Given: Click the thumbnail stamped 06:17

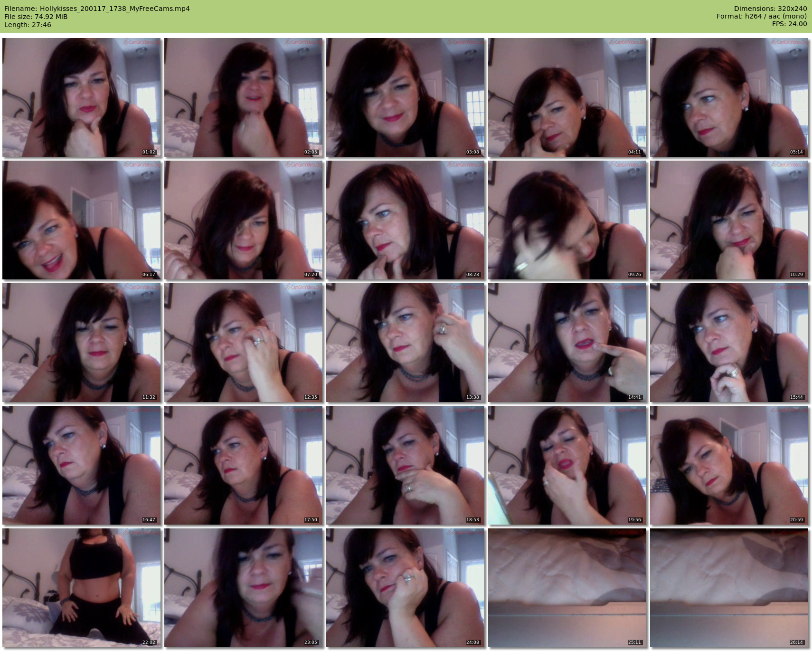Looking at the screenshot, I should 82,220.
